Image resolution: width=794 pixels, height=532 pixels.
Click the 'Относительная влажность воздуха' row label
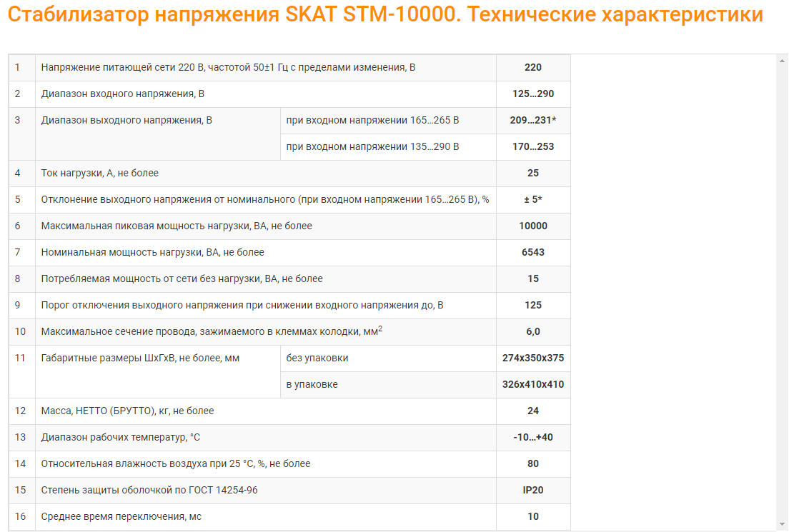(x=176, y=463)
